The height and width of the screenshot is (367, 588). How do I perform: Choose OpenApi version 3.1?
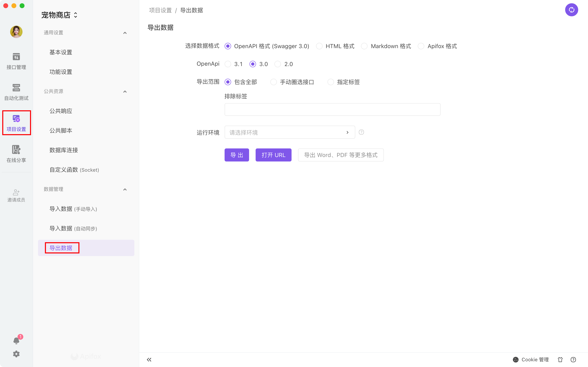[x=228, y=64]
